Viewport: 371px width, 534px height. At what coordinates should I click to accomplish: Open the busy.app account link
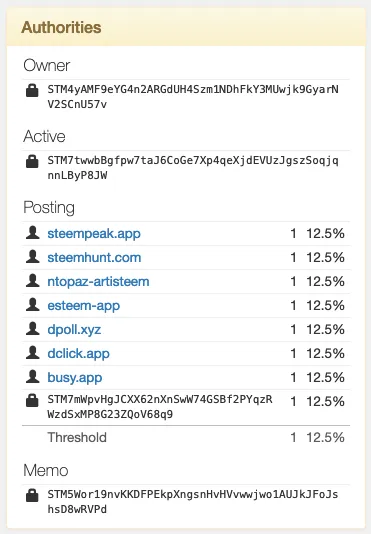tap(75, 378)
